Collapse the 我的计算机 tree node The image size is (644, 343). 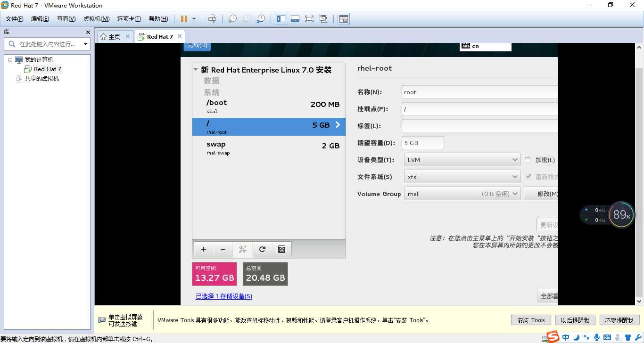tap(10, 60)
